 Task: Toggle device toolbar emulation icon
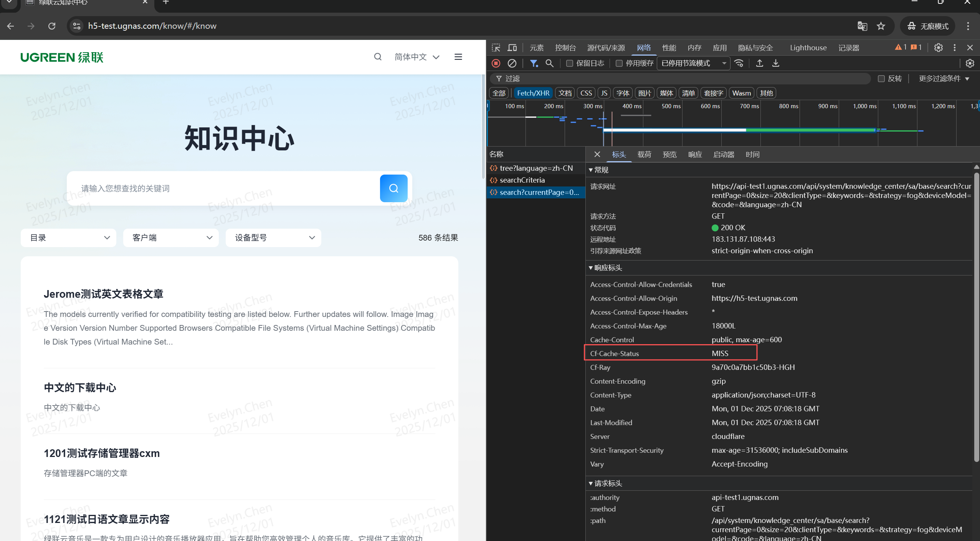512,48
